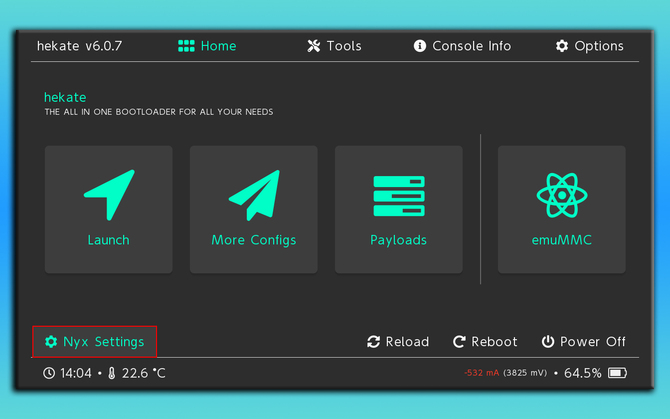Viewport: 670px width, 419px height.
Task: Click the Options gear icon
Action: tap(562, 46)
